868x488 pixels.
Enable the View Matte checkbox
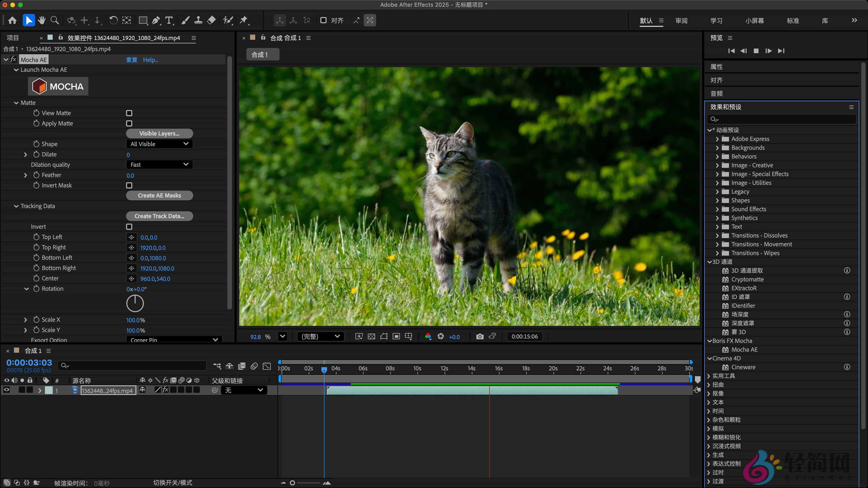coord(129,113)
